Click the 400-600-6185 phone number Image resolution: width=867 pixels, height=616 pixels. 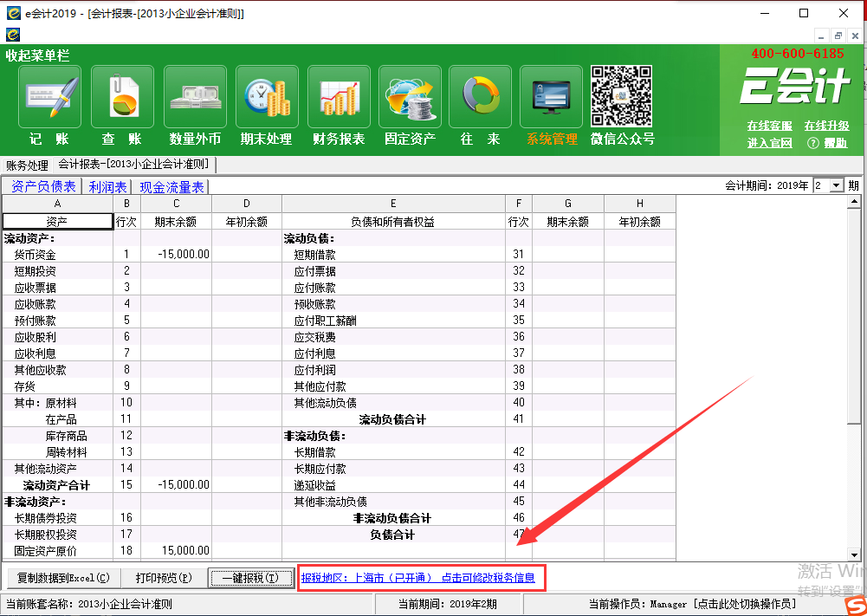(x=798, y=53)
